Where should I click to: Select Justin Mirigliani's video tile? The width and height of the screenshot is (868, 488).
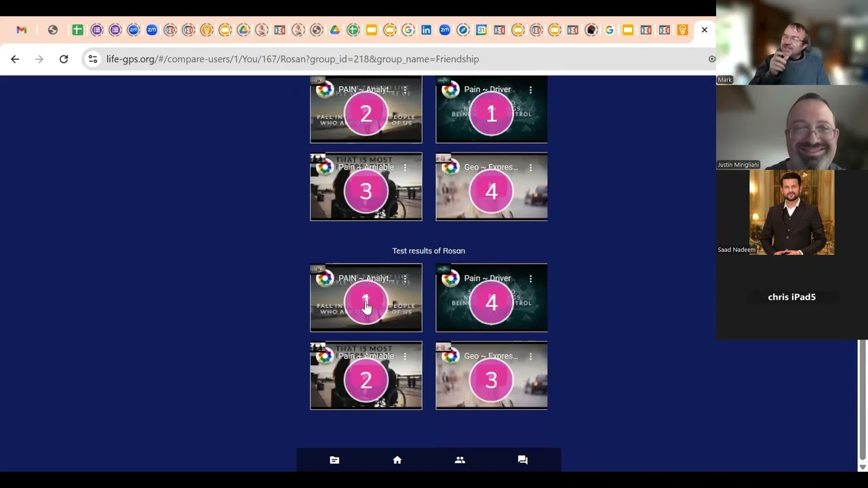(x=792, y=127)
